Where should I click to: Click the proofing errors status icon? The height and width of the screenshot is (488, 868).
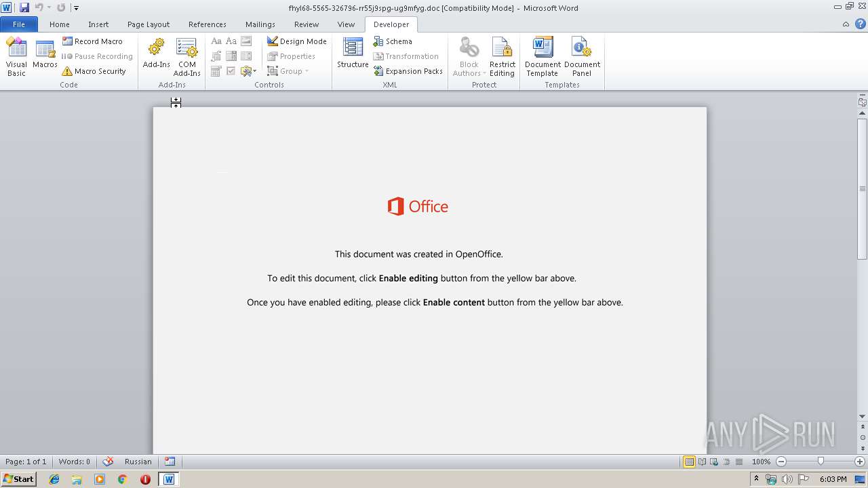tap(108, 462)
